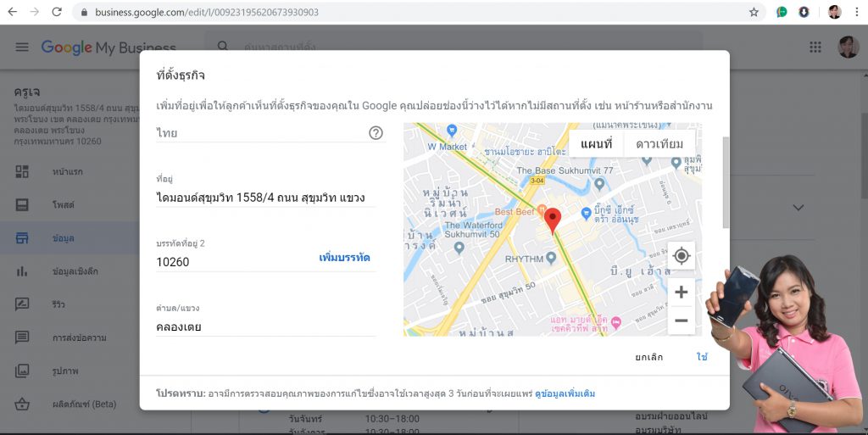Click the ใช้ apply button
Image resolution: width=868 pixels, height=435 pixels.
pyautogui.click(x=702, y=357)
